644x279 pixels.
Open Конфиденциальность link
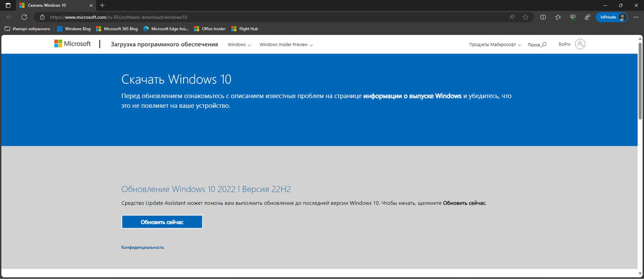(143, 247)
